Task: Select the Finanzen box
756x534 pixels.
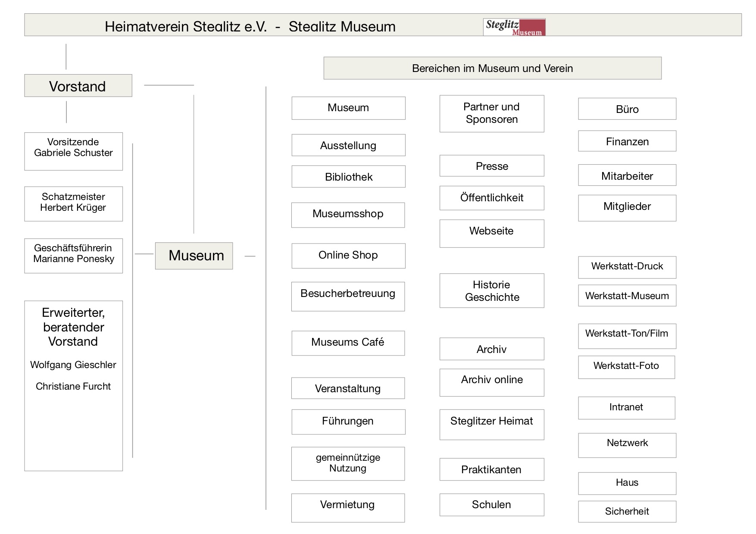Action: click(627, 141)
